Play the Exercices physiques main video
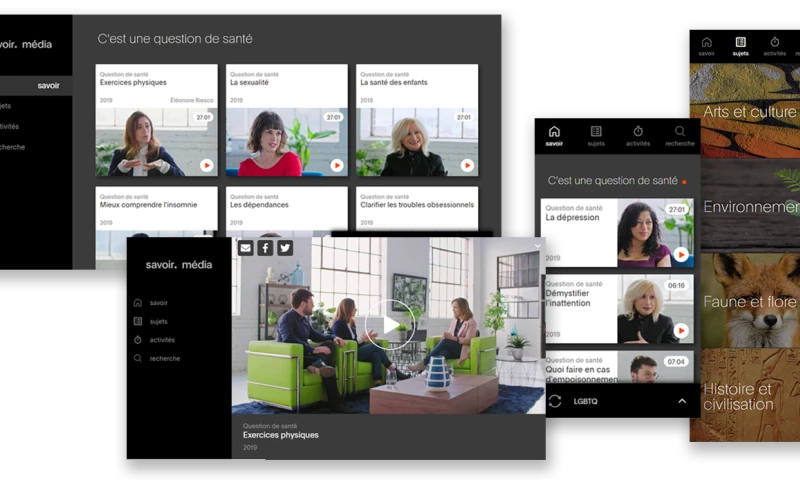Image resolution: width=800 pixels, height=480 pixels. pos(389,324)
